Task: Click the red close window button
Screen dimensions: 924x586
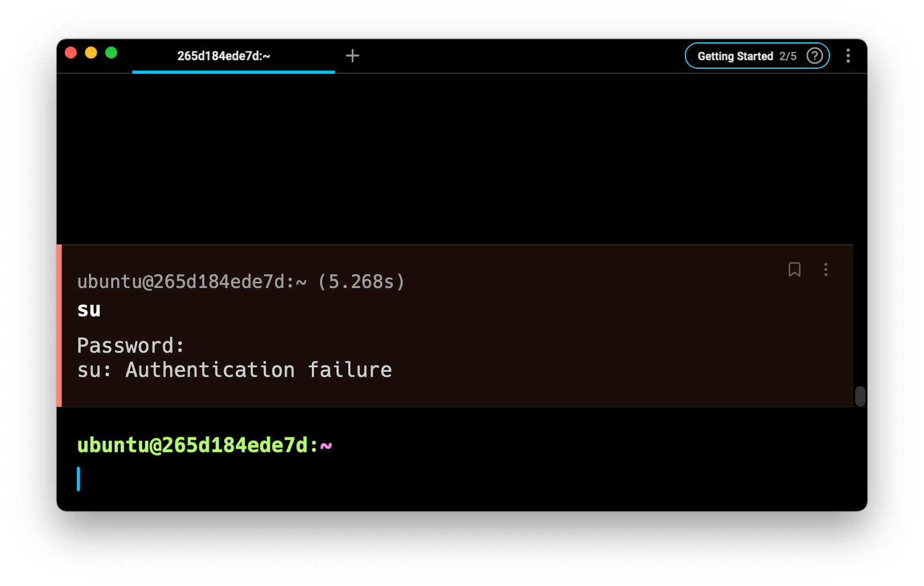Action: click(x=71, y=53)
